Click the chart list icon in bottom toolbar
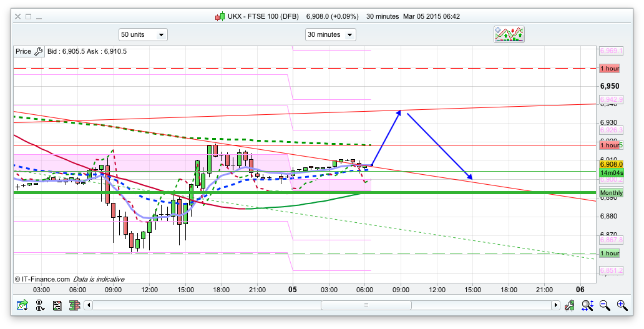This screenshot has width=644, height=329. pyautogui.click(x=57, y=305)
